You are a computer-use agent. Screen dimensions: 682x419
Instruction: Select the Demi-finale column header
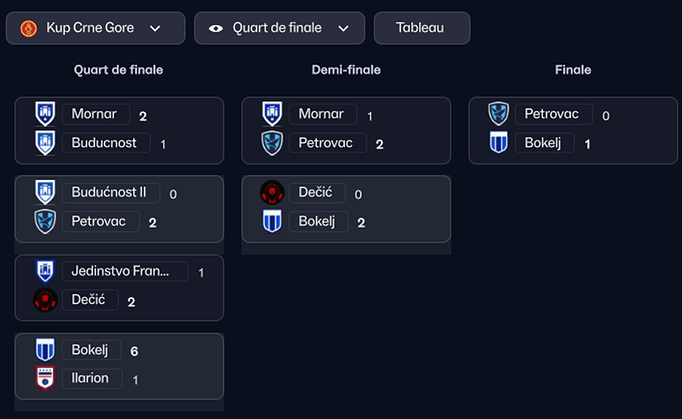click(346, 70)
